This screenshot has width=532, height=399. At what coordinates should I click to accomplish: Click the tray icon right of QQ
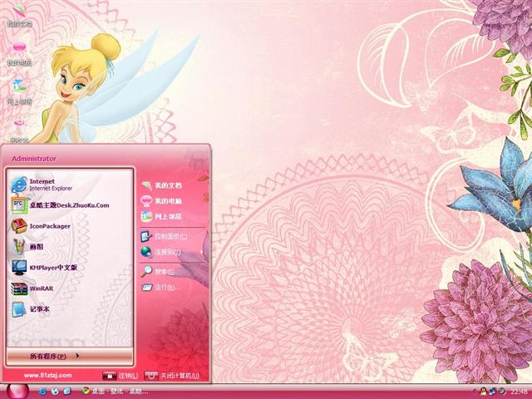pyautogui.click(x=492, y=392)
